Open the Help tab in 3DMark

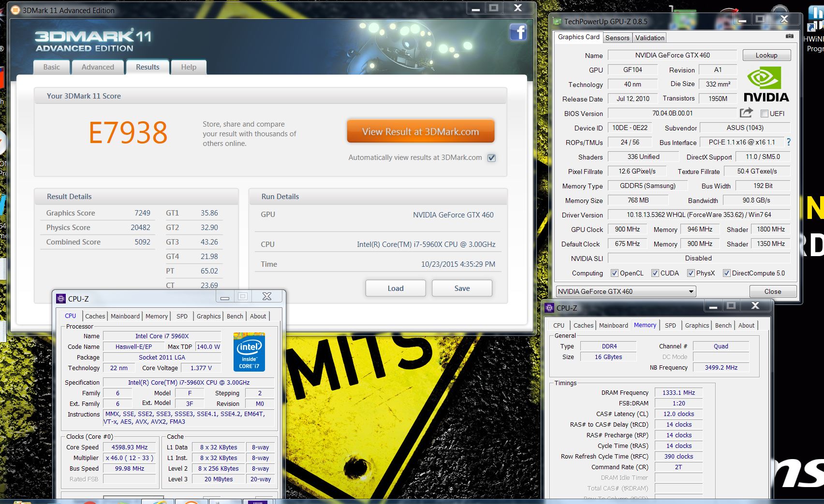(x=189, y=67)
